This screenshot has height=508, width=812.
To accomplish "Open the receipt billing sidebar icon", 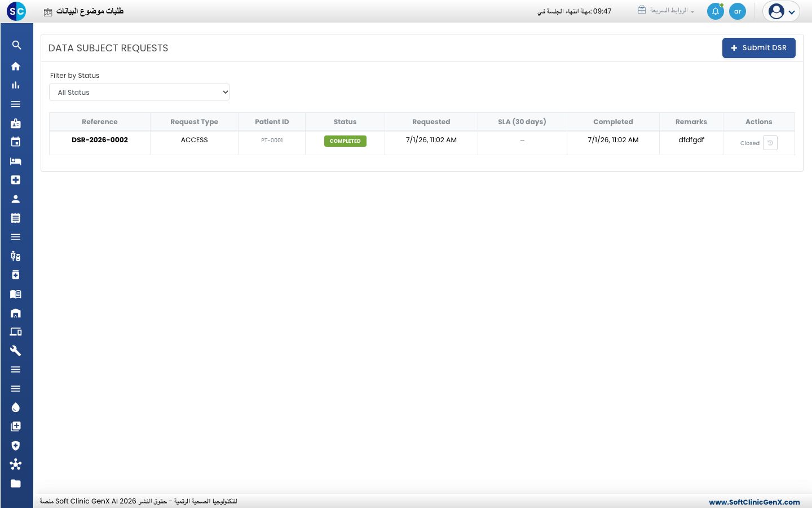I will point(16,218).
